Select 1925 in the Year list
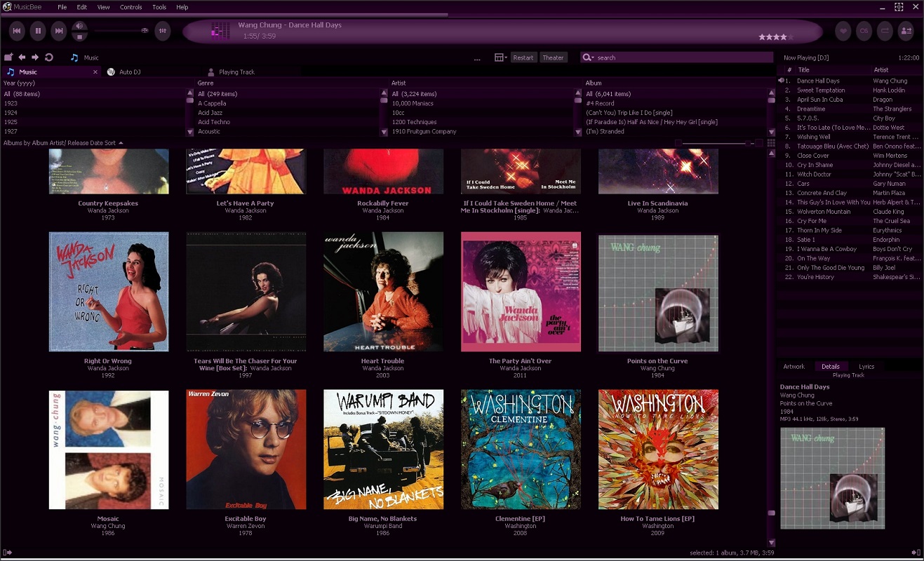 tap(11, 122)
